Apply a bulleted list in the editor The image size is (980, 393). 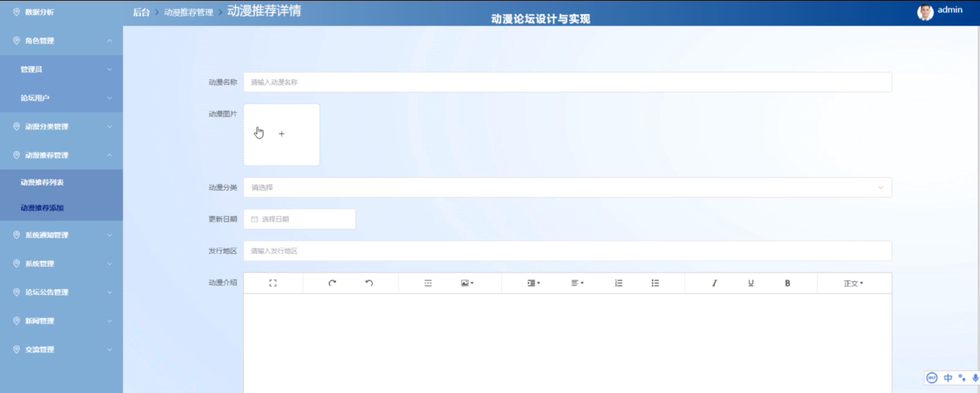pos(655,283)
